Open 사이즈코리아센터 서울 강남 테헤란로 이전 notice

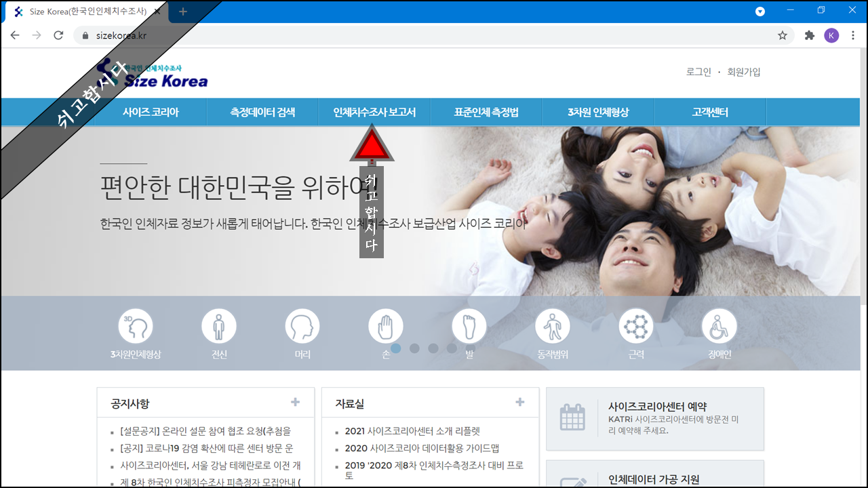(x=210, y=466)
